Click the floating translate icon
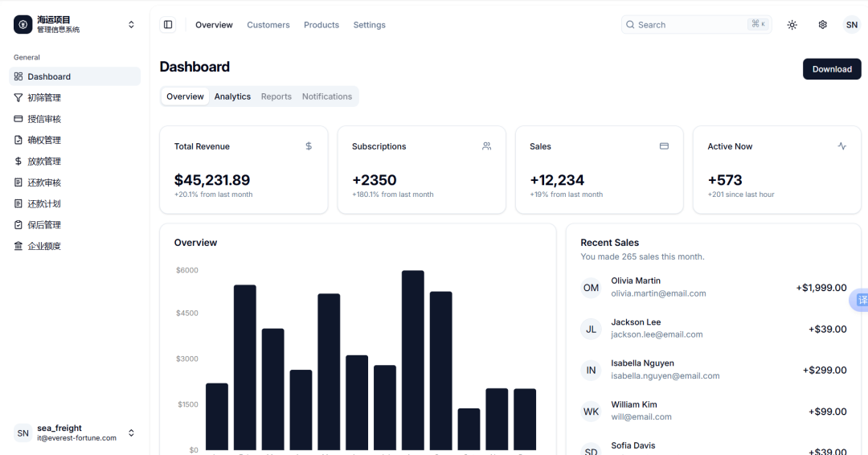868x455 pixels. (x=860, y=300)
